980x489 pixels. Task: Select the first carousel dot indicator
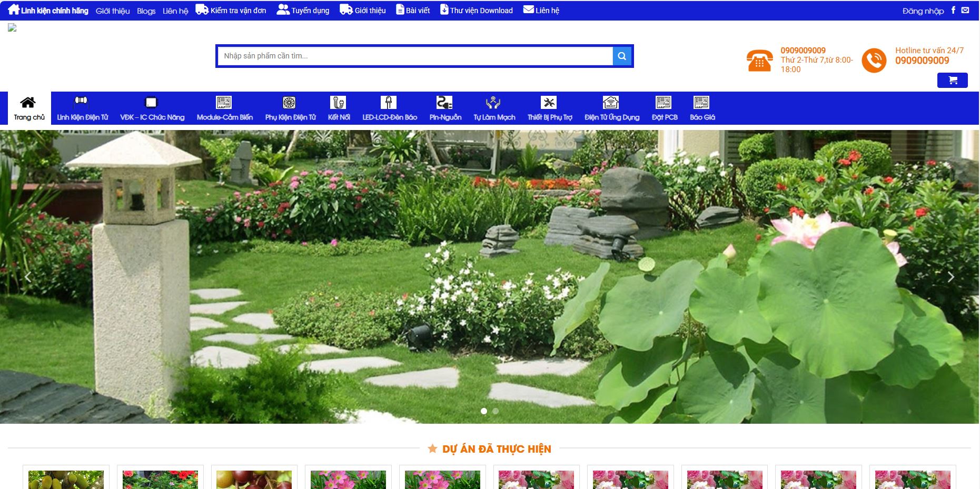(x=484, y=411)
